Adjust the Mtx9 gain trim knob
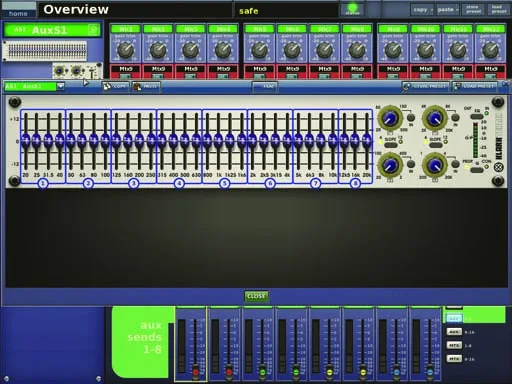Image resolution: width=512 pixels, height=384 pixels. 393,50
